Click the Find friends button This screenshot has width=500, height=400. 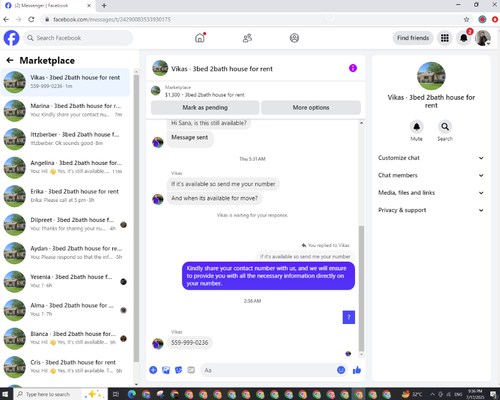(413, 38)
